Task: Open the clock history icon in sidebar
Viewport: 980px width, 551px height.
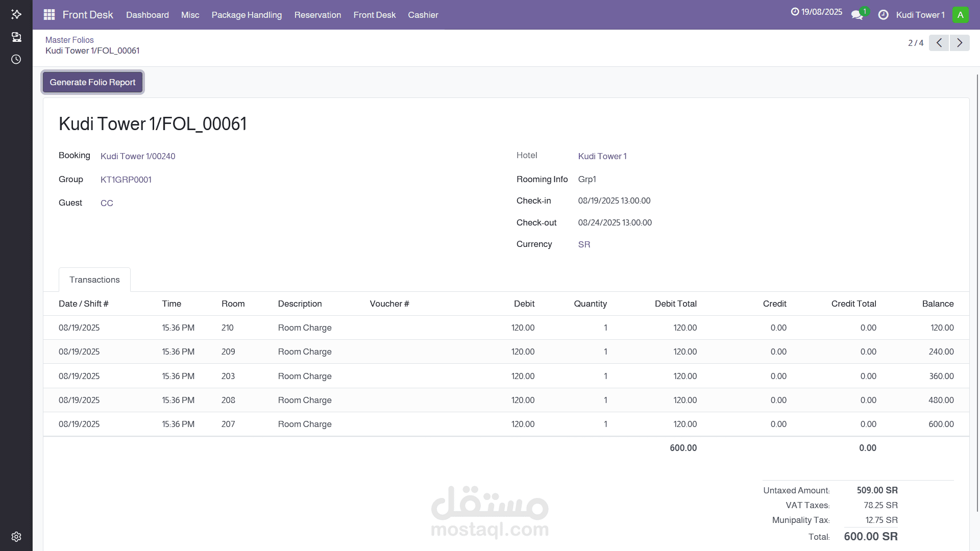Action: point(16,59)
